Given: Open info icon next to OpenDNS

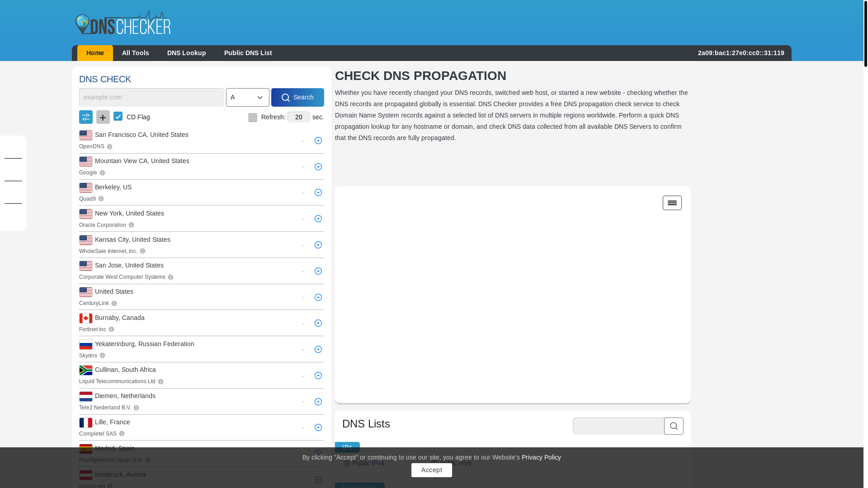Looking at the screenshot, I should (x=109, y=147).
